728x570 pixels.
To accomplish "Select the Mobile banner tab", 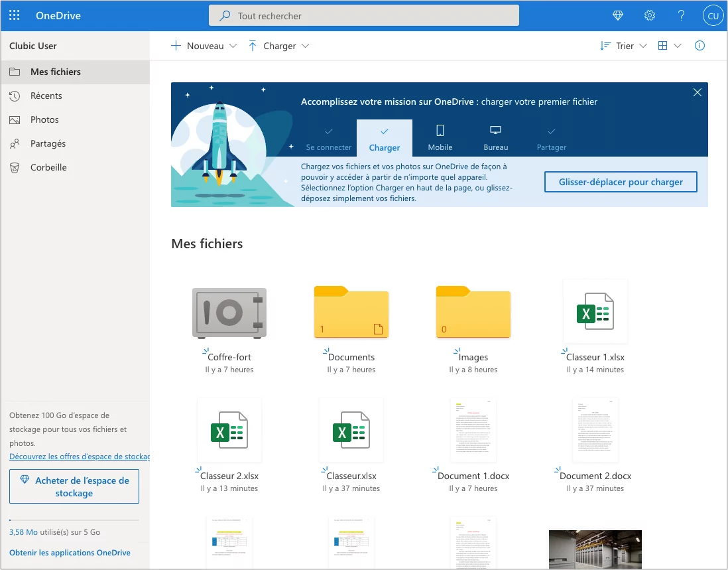I will [440, 139].
